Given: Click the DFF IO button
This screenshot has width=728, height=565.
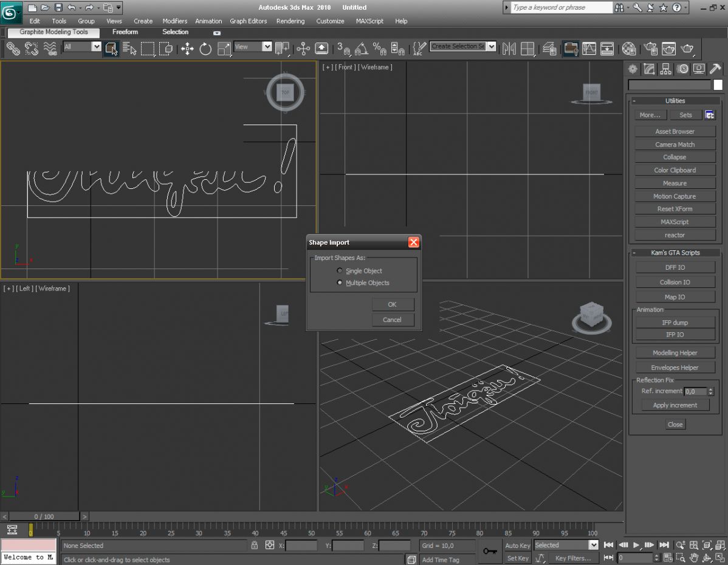Looking at the screenshot, I should coord(675,267).
